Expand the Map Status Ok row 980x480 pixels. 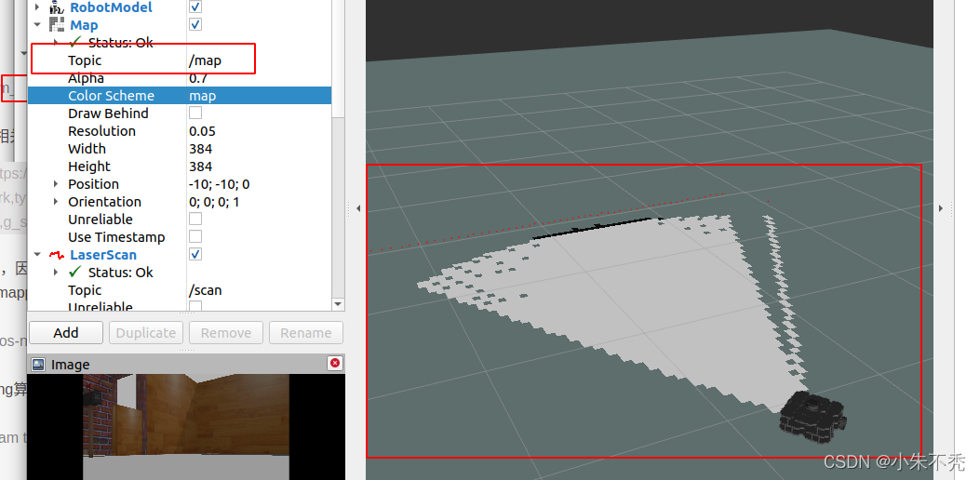point(56,43)
